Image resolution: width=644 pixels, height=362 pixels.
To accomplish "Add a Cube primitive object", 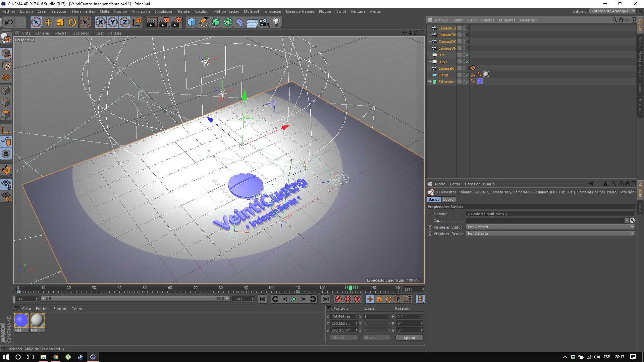I will tap(192, 22).
